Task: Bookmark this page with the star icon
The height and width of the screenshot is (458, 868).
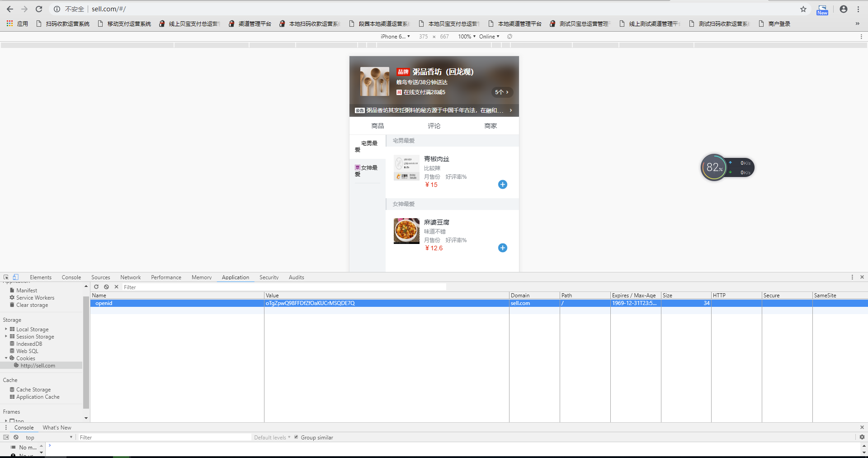Action: [x=803, y=9]
